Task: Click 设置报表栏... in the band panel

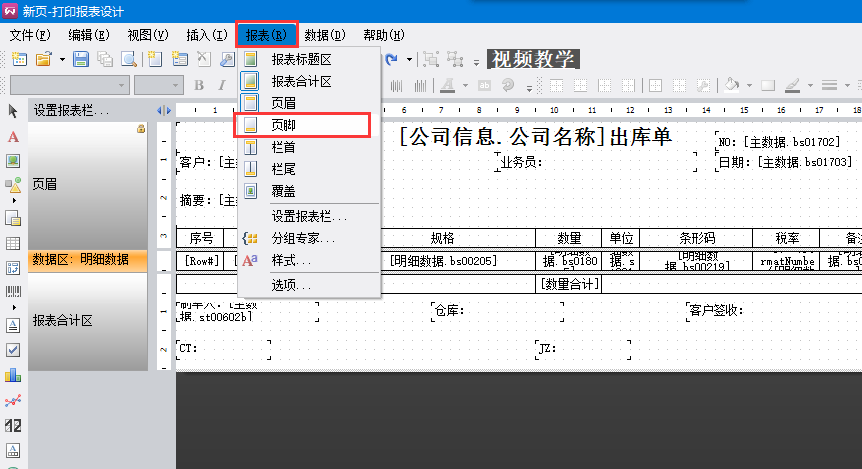Action: pyautogui.click(x=71, y=110)
